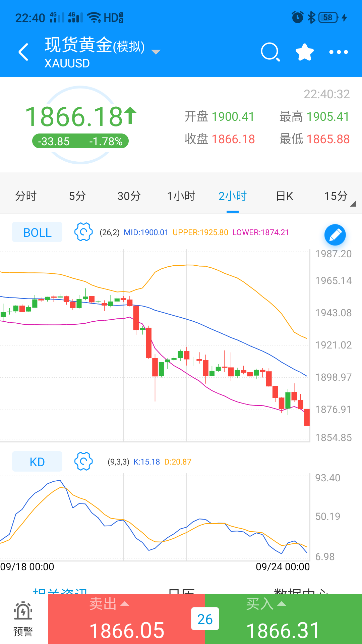Open KD indicator settings gear
The width and height of the screenshot is (362, 644).
(x=83, y=461)
